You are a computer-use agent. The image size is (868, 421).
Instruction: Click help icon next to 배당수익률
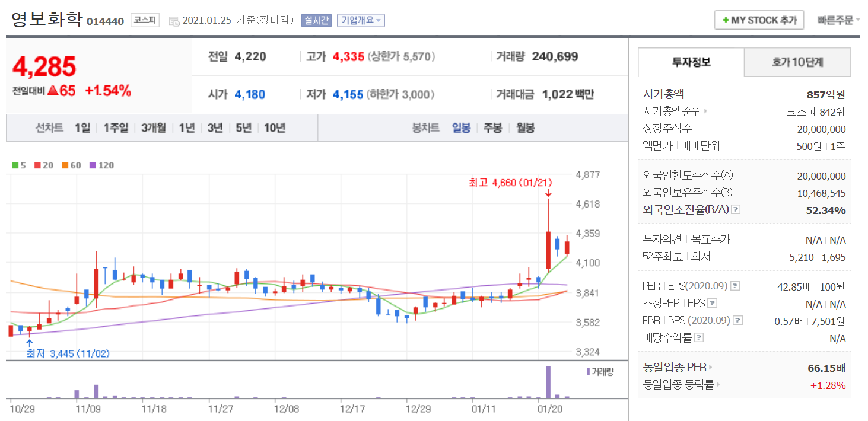[699, 338]
